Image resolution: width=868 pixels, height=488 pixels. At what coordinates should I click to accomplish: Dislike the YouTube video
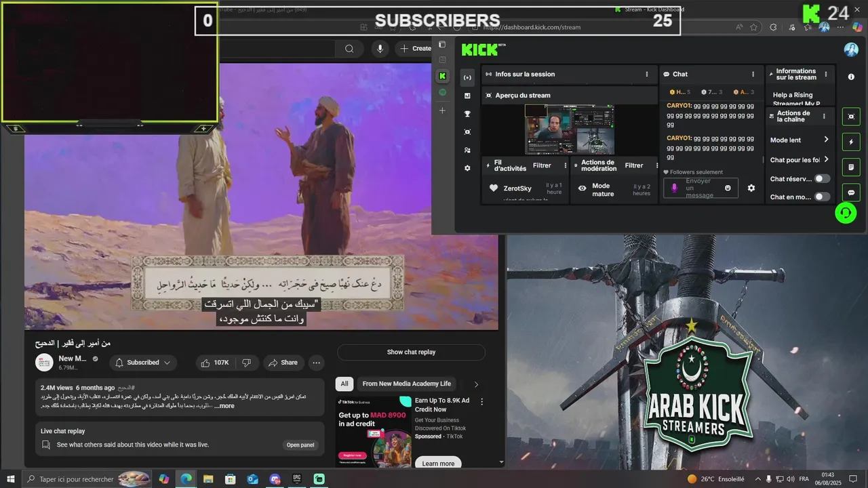point(247,363)
